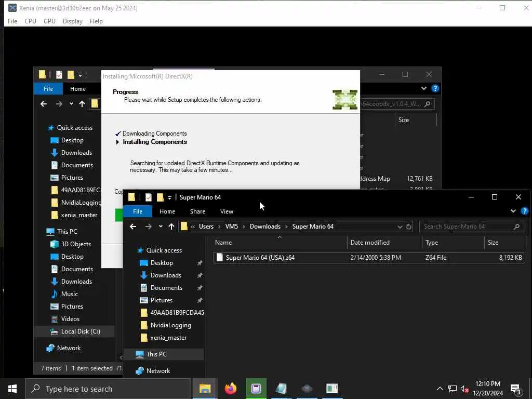Open the notification center icon
Viewport: 532px width, 399px height.
point(516,389)
